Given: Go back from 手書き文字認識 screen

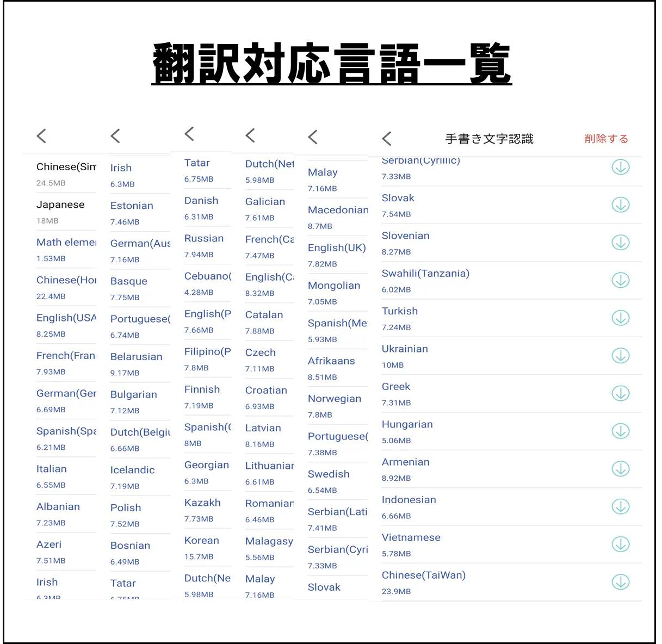Looking at the screenshot, I should pyautogui.click(x=387, y=139).
